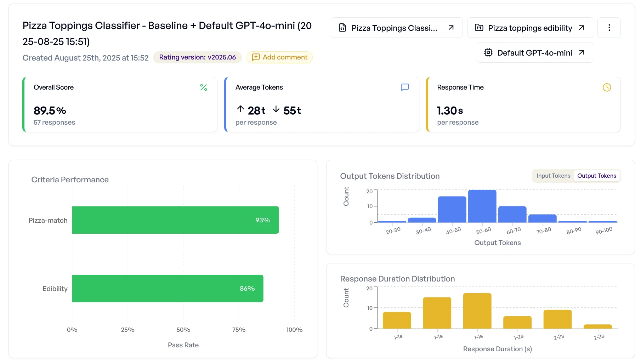
Task: Select the Output Tokens toggle
Action: tap(596, 176)
